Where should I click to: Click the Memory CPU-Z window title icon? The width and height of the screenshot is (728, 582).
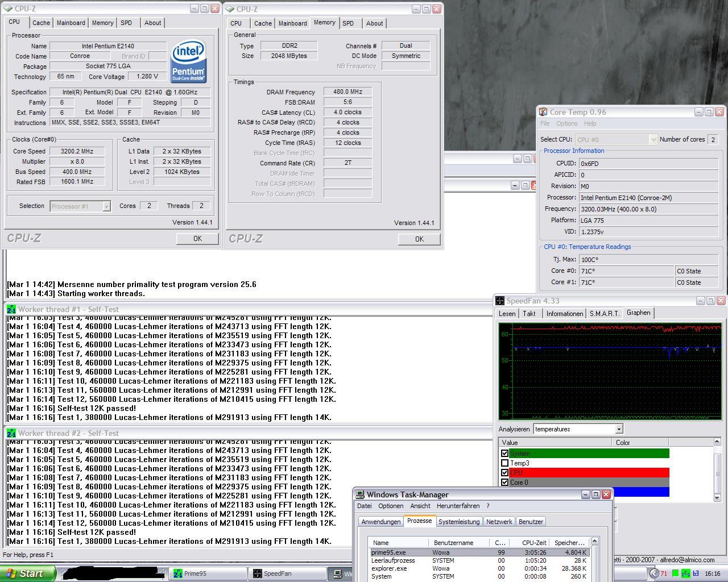coord(230,9)
